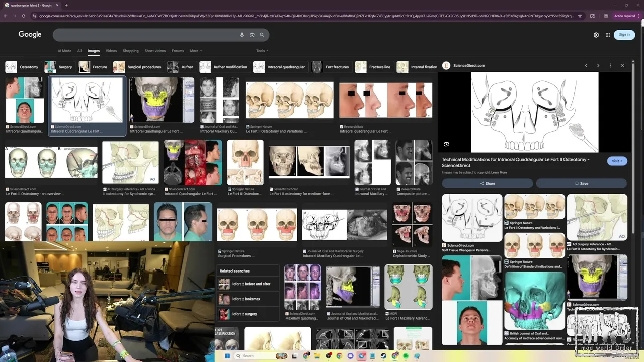Click the voice search microphone icon
This screenshot has width=644, height=362.
click(242, 35)
